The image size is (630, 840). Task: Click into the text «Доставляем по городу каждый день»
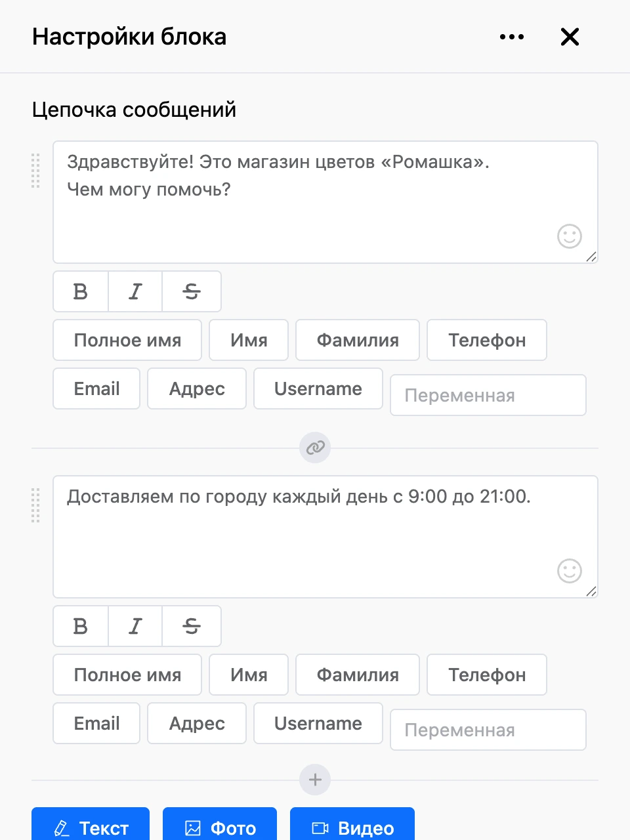point(227,497)
